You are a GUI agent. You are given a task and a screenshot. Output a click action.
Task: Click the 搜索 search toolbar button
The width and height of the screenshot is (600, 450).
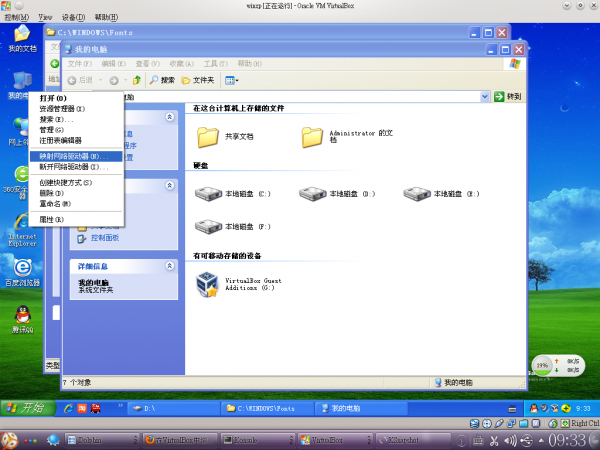(x=162, y=80)
